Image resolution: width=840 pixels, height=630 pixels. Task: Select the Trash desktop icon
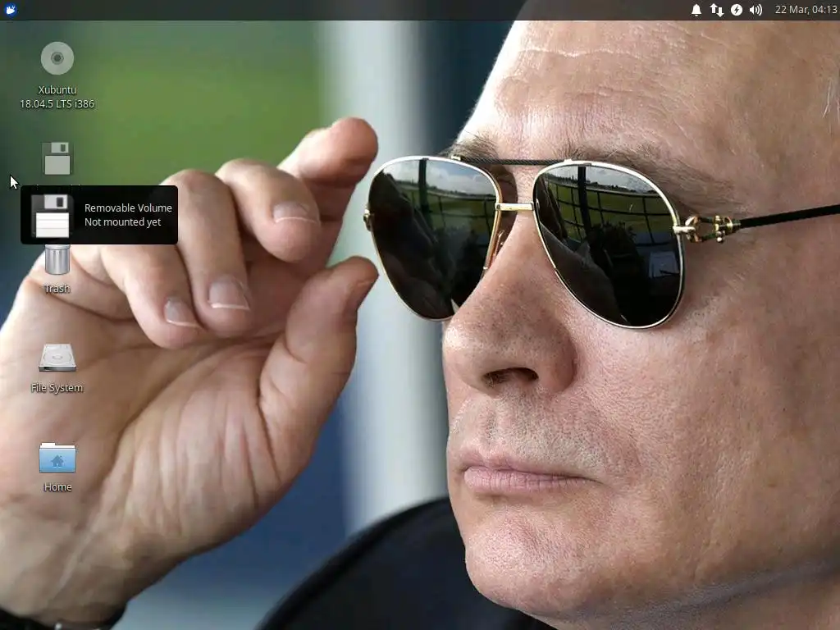point(57,260)
